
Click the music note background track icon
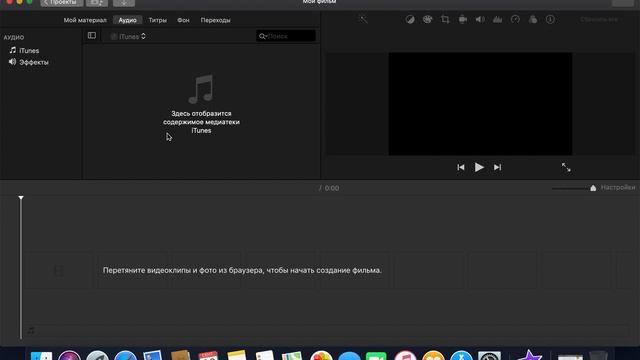point(31,330)
